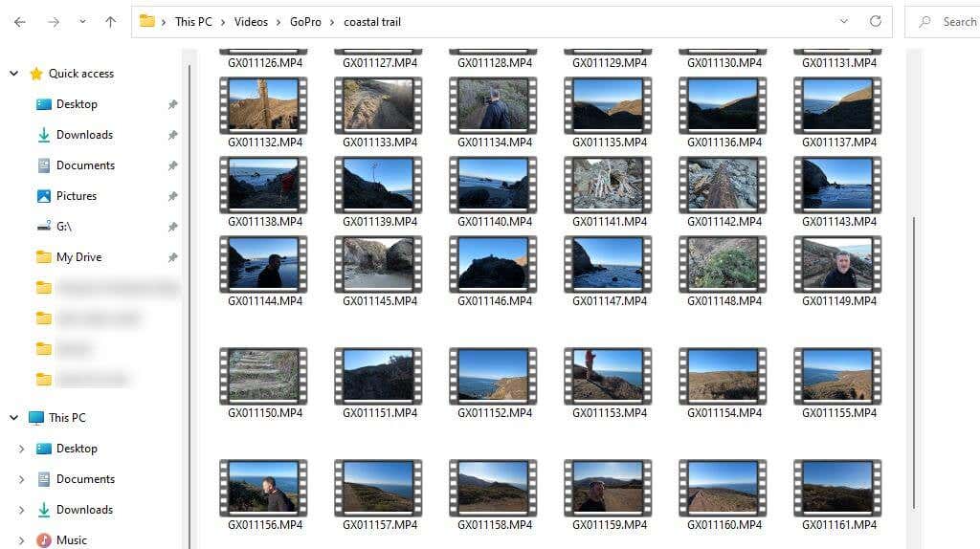The height and width of the screenshot is (549, 980).
Task: Open the G:\ drive shortcut
Action: pos(64,226)
